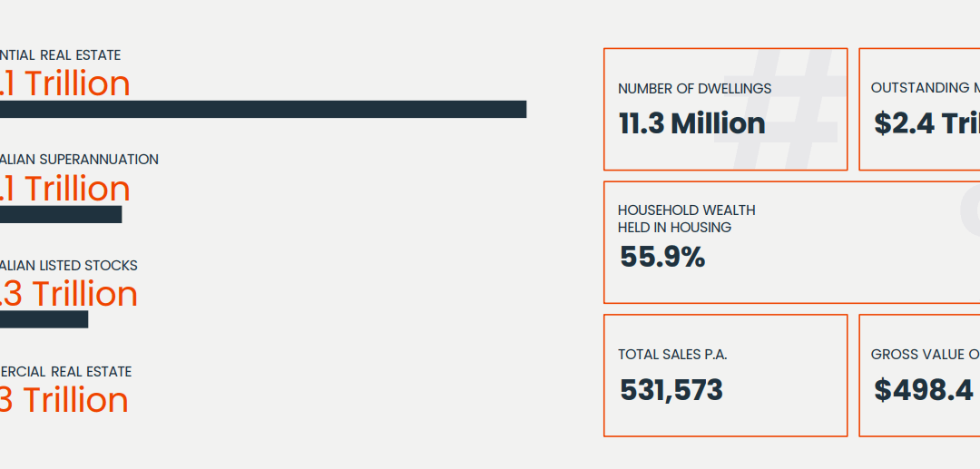980x469 pixels.
Task: Click the Australian Superannuation bar
Action: 61,214
